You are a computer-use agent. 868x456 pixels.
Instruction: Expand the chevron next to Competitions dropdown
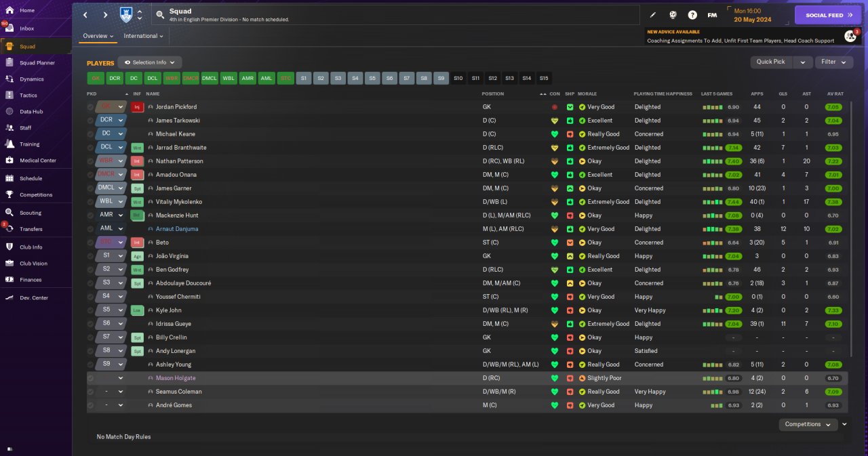(x=844, y=424)
